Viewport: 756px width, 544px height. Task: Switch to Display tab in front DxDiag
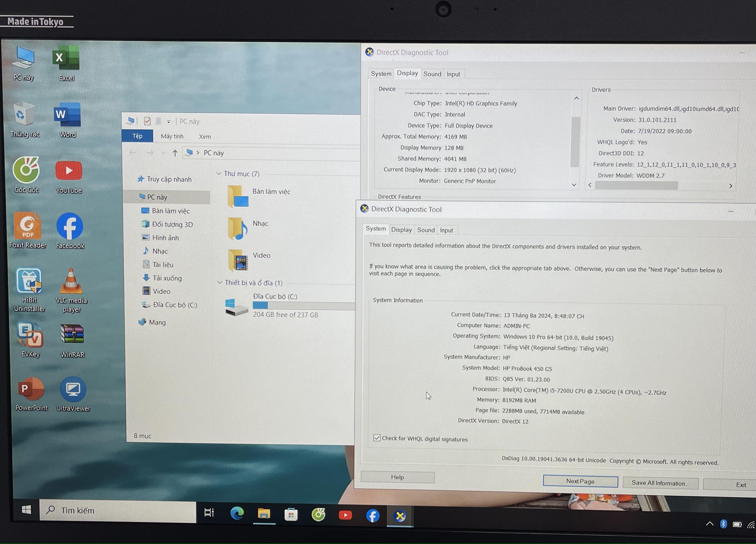click(x=401, y=230)
